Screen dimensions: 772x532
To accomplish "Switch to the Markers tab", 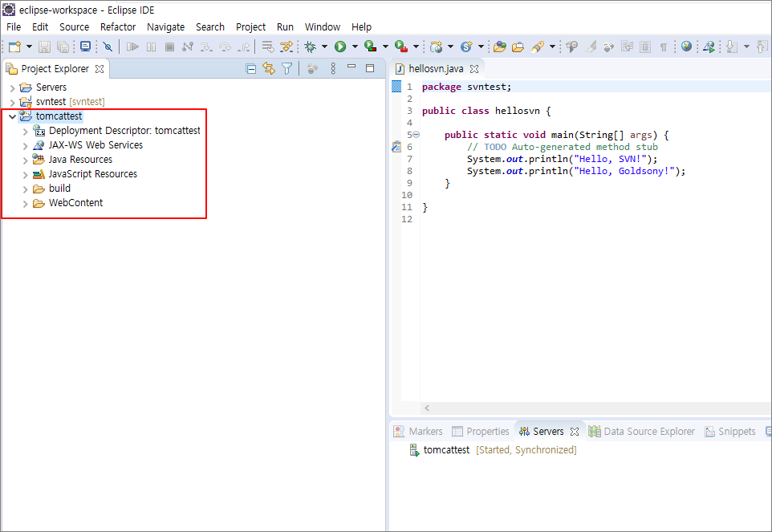I will tap(418, 432).
